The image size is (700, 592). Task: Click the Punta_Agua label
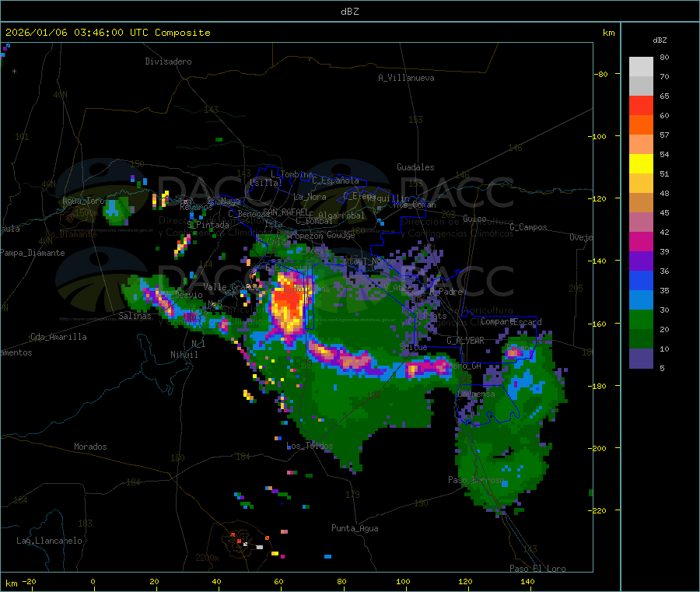(355, 528)
